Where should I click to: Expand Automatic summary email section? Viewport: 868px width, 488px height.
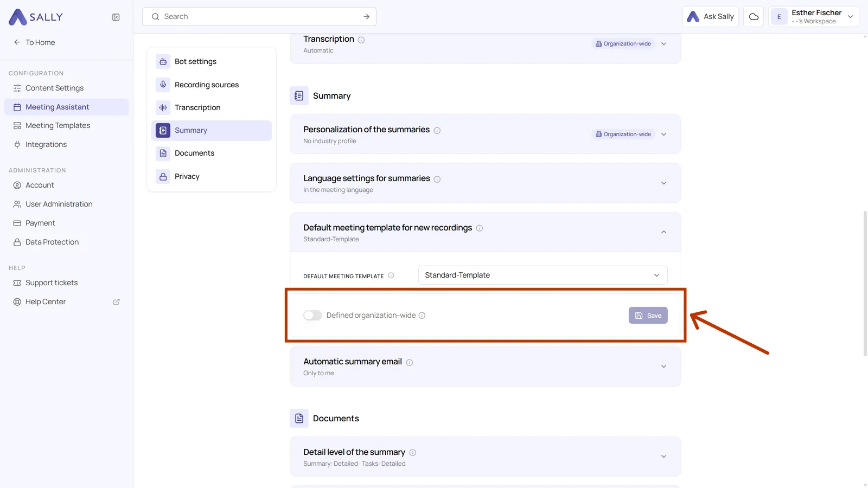pyautogui.click(x=663, y=367)
